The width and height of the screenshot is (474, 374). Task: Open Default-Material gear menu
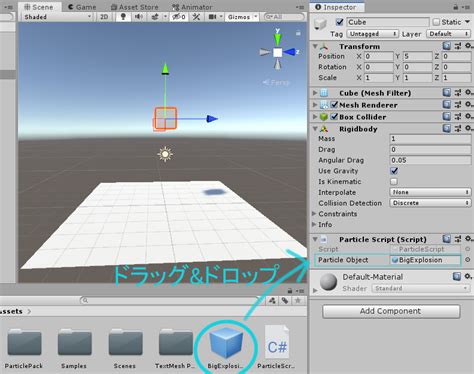(468, 276)
